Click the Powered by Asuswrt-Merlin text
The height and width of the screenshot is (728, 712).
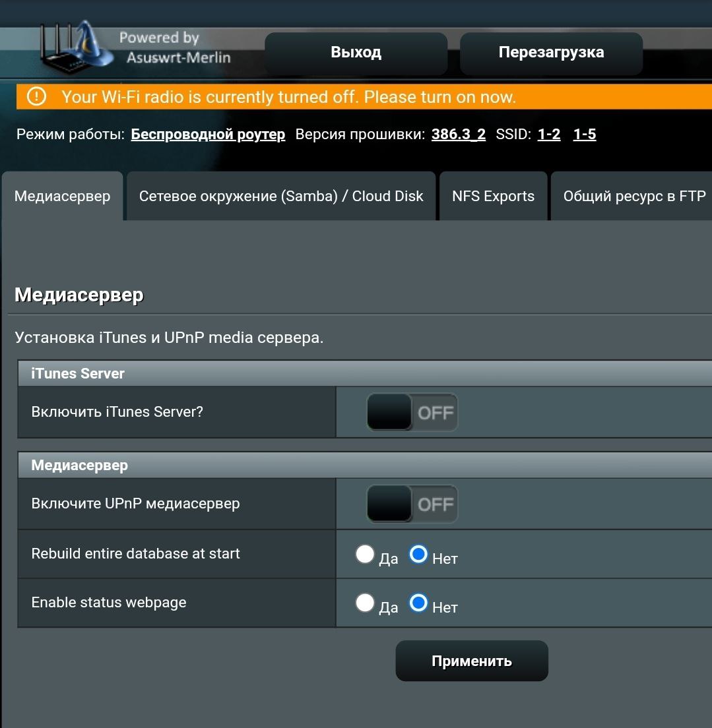[x=175, y=47]
